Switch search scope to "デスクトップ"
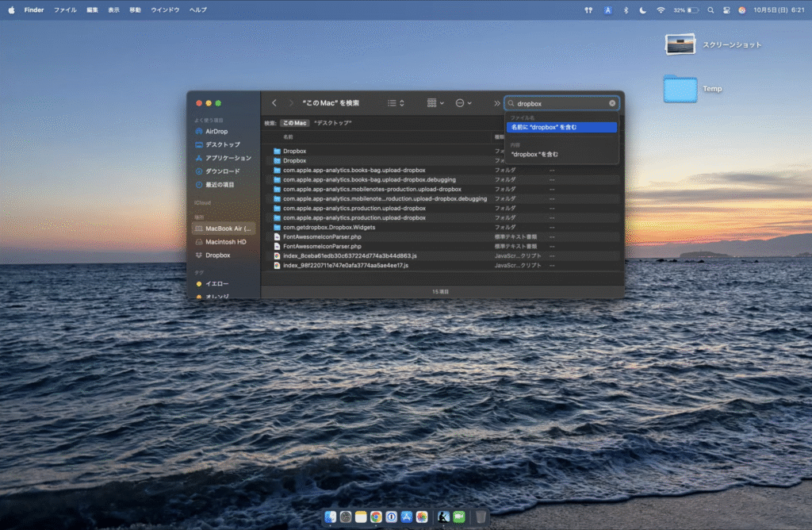Viewport: 812px width, 530px height. tap(332, 123)
